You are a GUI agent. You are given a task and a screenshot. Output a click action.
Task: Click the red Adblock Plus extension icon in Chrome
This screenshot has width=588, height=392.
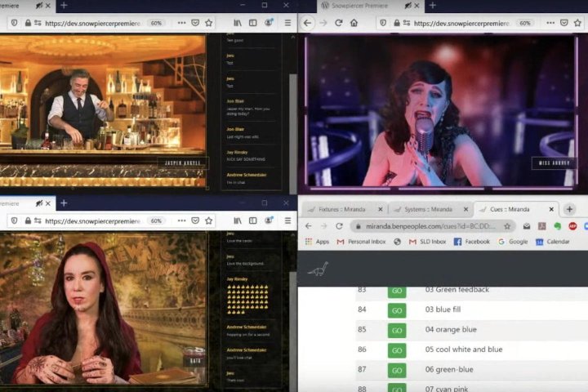point(572,226)
